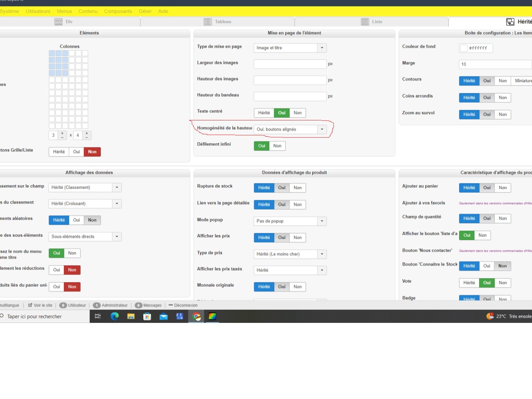Screen dimensions: 532x399
Task: Increase the row count with the plus
Action: 86,133
